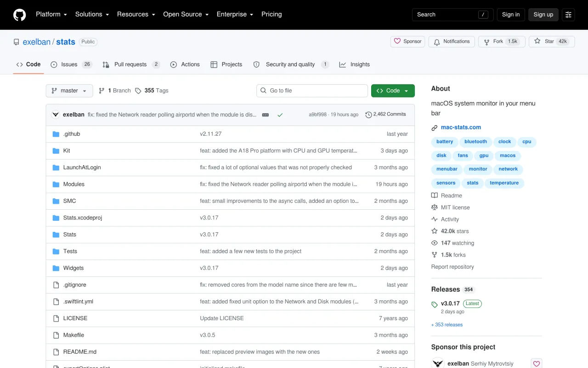Switch to the Projects tab
Screen dimensions: 588x368
click(x=226, y=64)
